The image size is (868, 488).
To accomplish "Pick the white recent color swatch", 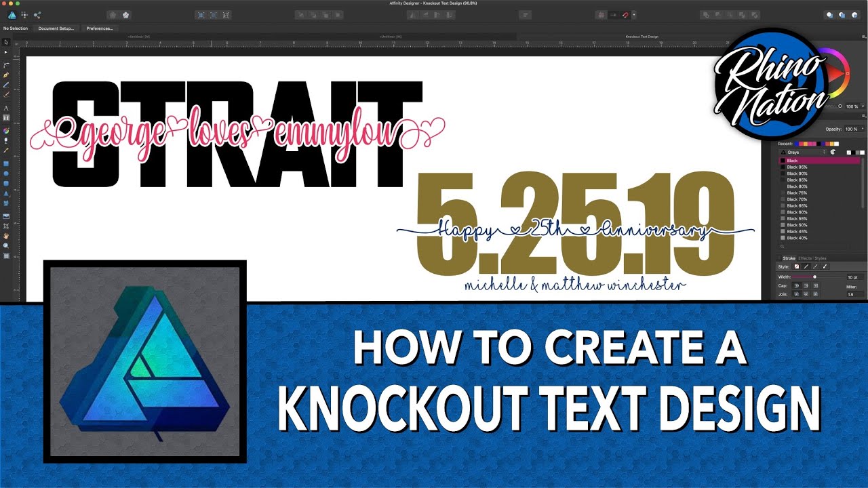I will (836, 144).
